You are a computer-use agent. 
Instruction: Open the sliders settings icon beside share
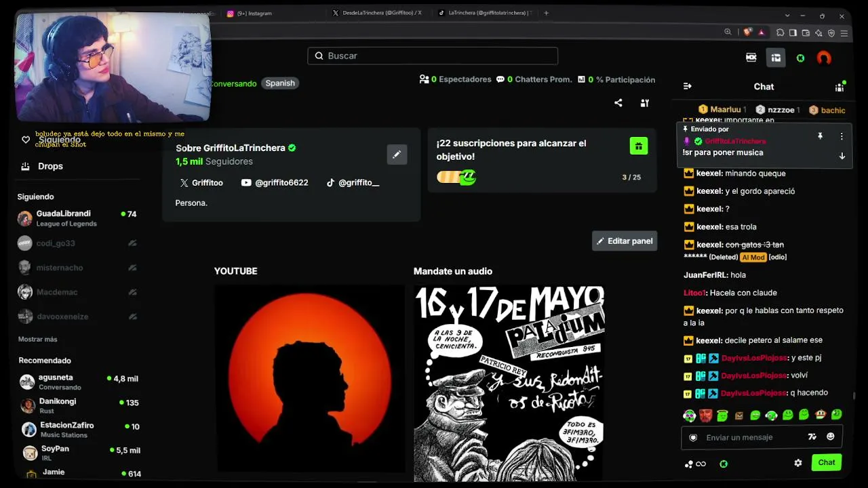point(645,103)
